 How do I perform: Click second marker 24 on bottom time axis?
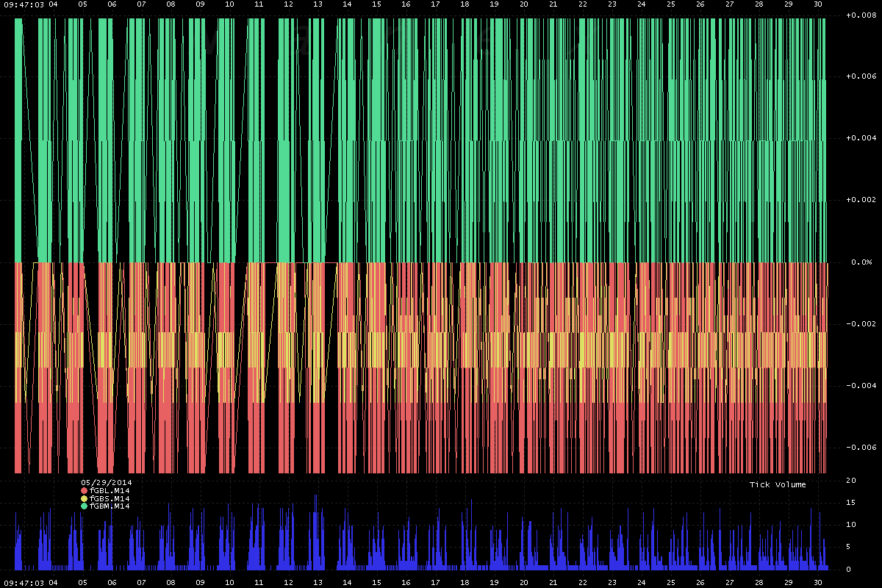(641, 583)
